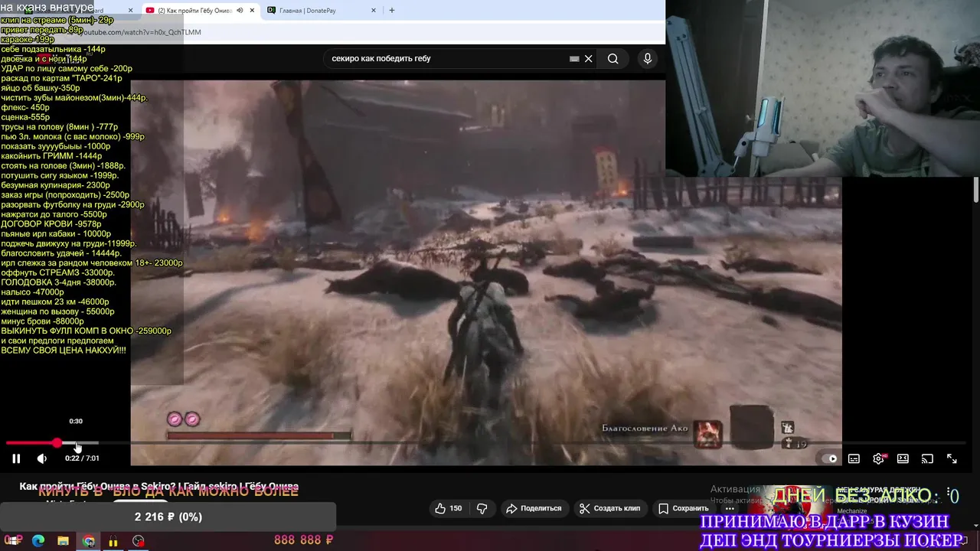Start voice search with microphone
This screenshot has height=551, width=980.
(x=648, y=58)
